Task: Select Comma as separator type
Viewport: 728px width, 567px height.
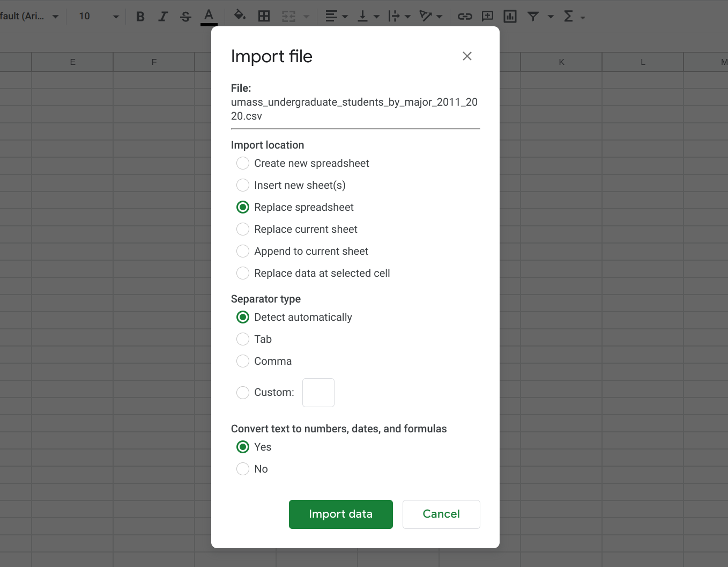Action: point(243,361)
